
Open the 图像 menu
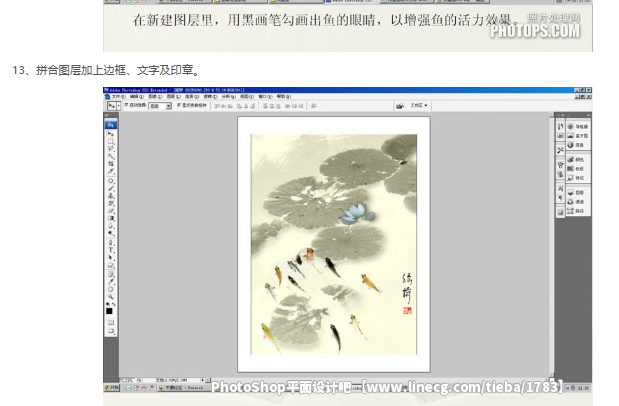(155, 96)
